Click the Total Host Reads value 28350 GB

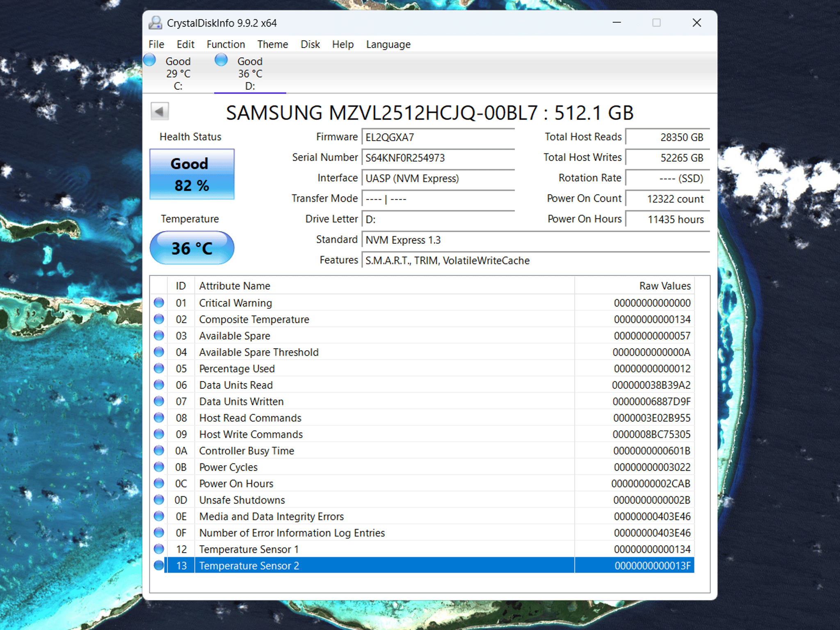[668, 137]
